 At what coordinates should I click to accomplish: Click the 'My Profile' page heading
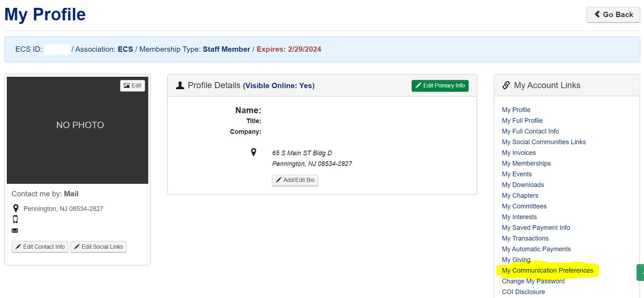point(45,15)
